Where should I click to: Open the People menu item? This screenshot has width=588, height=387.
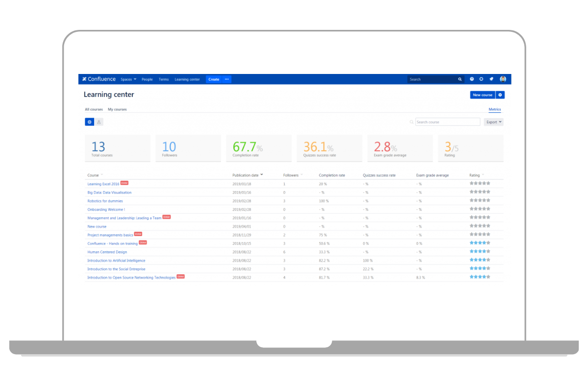pyautogui.click(x=147, y=79)
